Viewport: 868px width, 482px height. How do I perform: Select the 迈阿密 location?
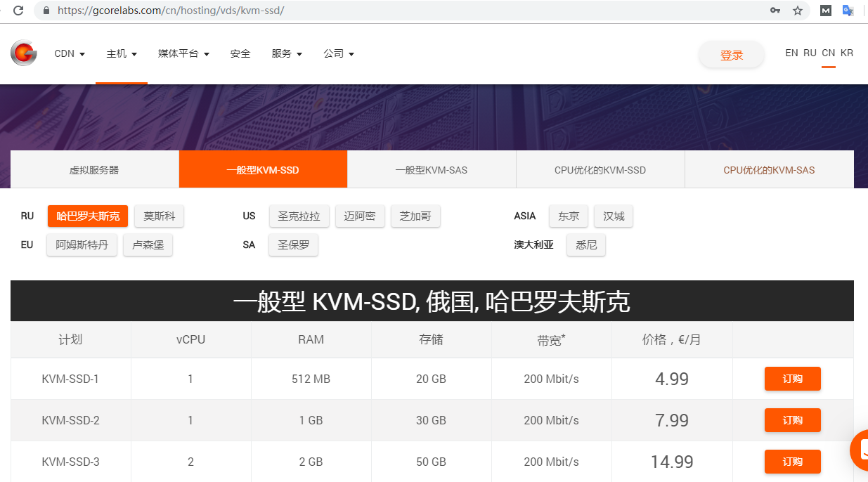click(x=360, y=216)
